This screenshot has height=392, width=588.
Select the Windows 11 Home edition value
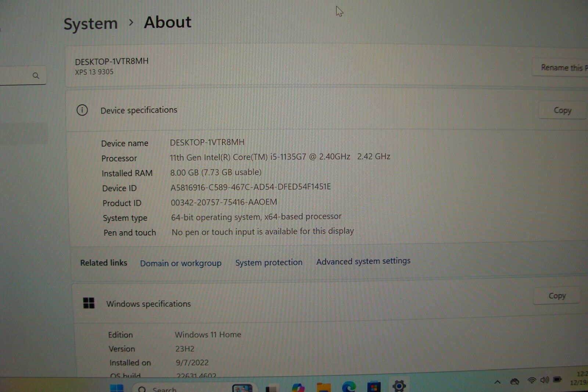tap(208, 335)
